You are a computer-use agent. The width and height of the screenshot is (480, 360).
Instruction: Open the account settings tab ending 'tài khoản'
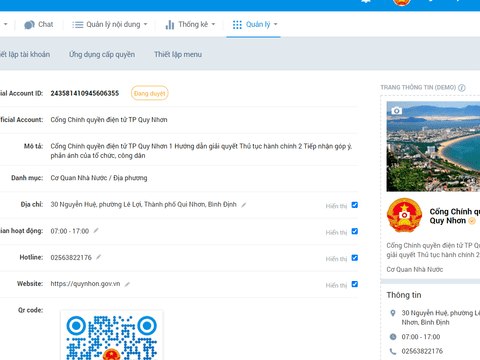(x=25, y=54)
